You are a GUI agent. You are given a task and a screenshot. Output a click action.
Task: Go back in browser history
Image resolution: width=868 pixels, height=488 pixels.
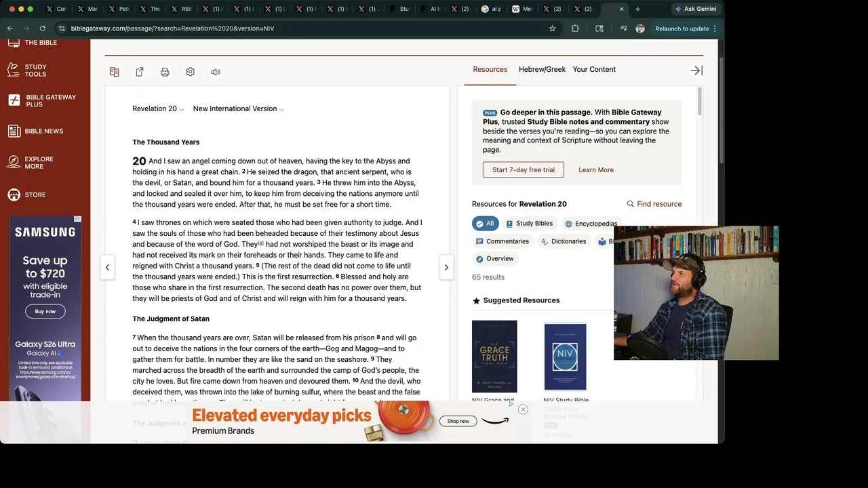[x=10, y=28]
